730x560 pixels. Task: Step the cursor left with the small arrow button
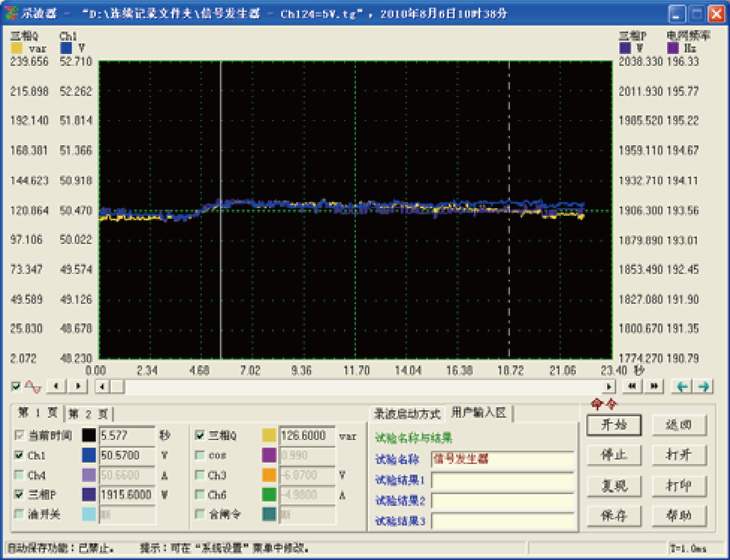click(x=56, y=386)
